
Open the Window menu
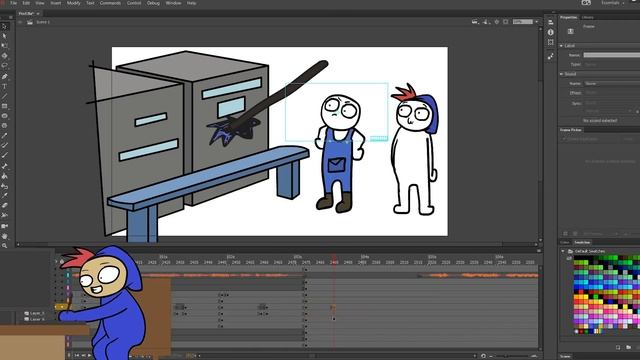tap(173, 3)
